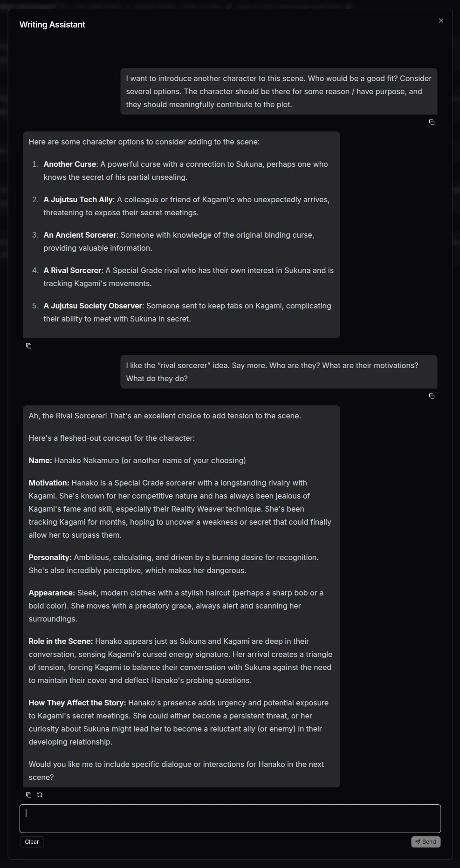Click the Writing Assistant title text
Viewport: 460px width, 868px height.
pyautogui.click(x=52, y=24)
